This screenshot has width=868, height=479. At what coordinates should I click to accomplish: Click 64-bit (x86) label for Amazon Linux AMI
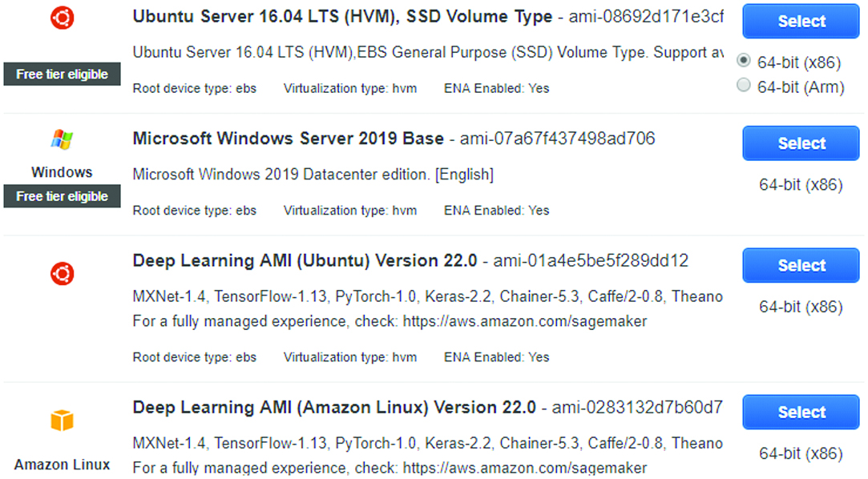pos(801,453)
